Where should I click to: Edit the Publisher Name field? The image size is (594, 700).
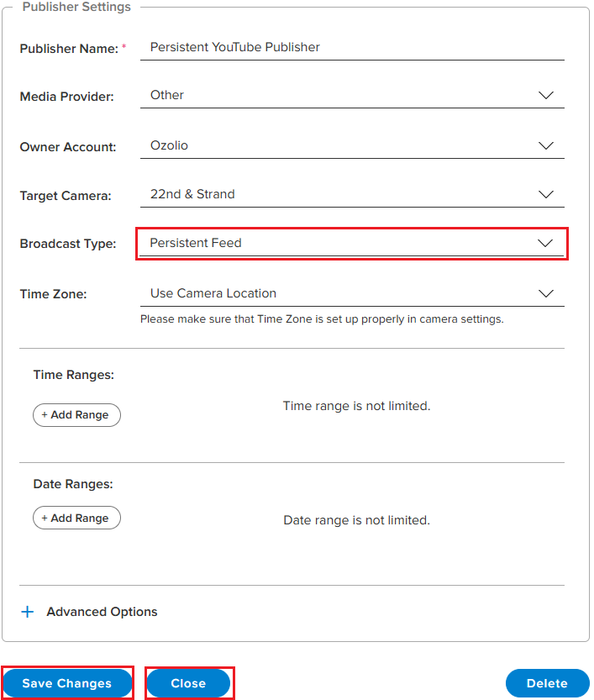(x=351, y=47)
